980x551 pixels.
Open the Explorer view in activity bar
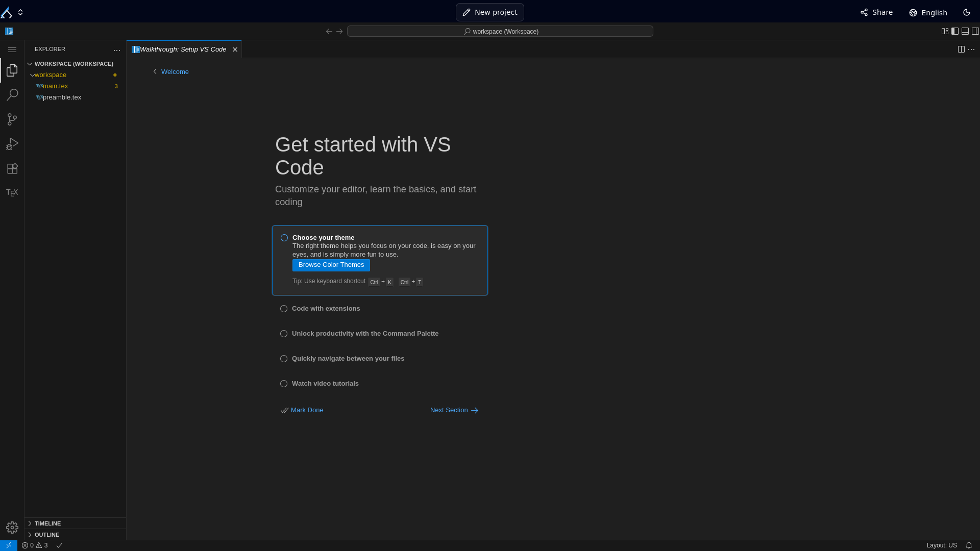12,70
